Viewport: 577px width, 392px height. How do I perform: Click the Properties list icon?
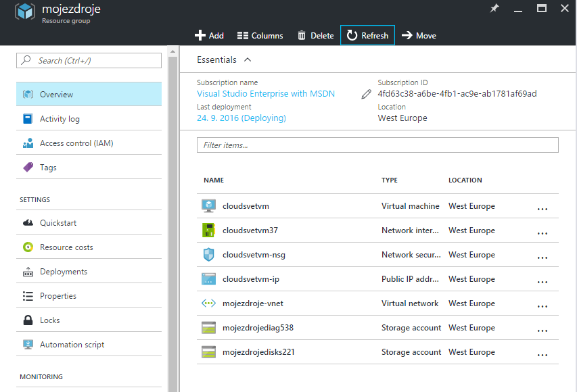pyautogui.click(x=28, y=295)
